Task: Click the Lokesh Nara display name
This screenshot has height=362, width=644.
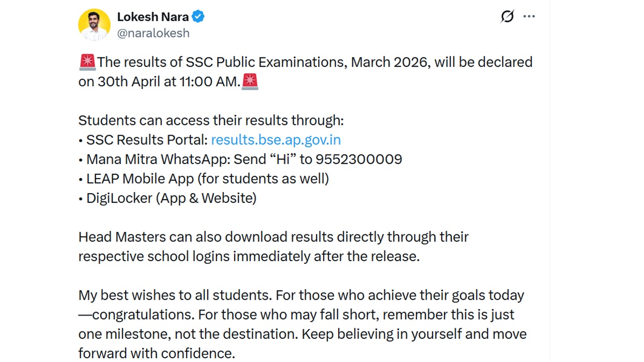Action: tap(152, 17)
